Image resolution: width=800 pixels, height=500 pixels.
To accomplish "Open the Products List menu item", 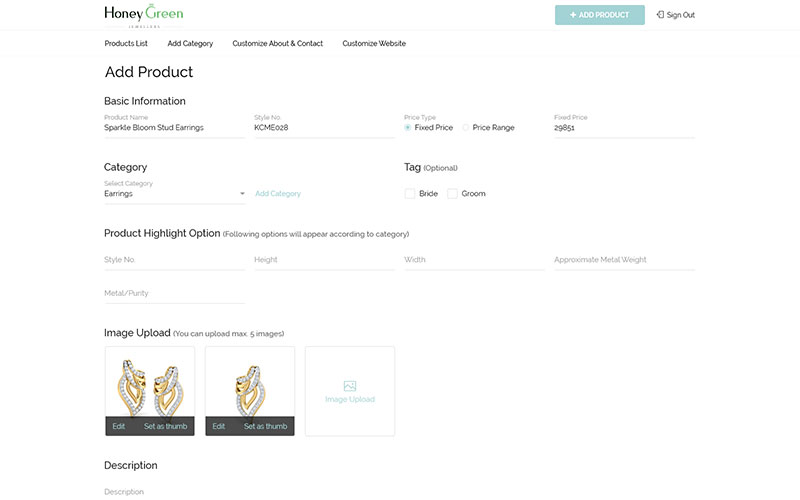I will [126, 43].
